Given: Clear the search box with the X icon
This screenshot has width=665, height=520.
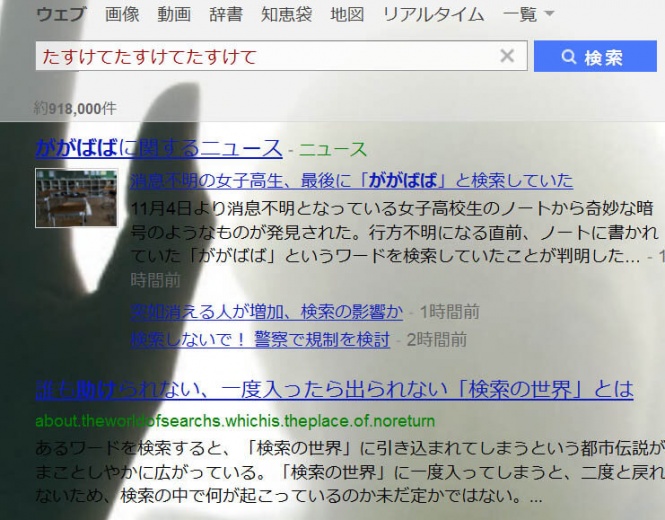Looking at the screenshot, I should point(507,56).
